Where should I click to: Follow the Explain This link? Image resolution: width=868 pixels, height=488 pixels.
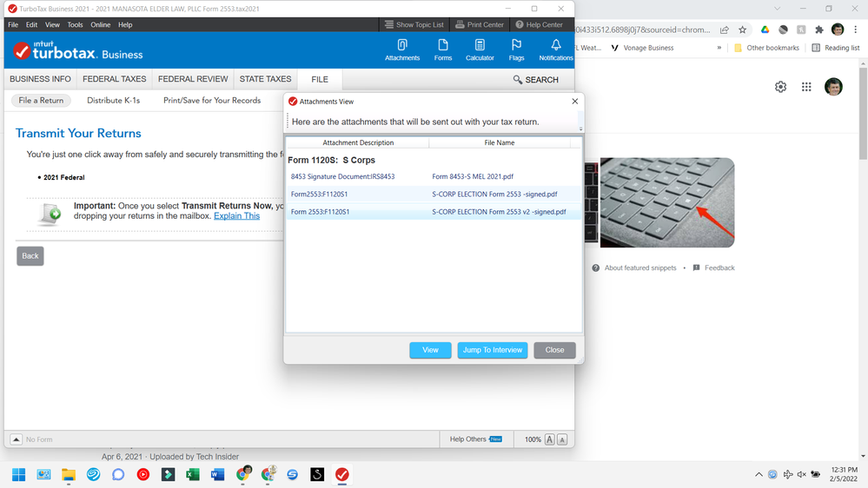236,216
